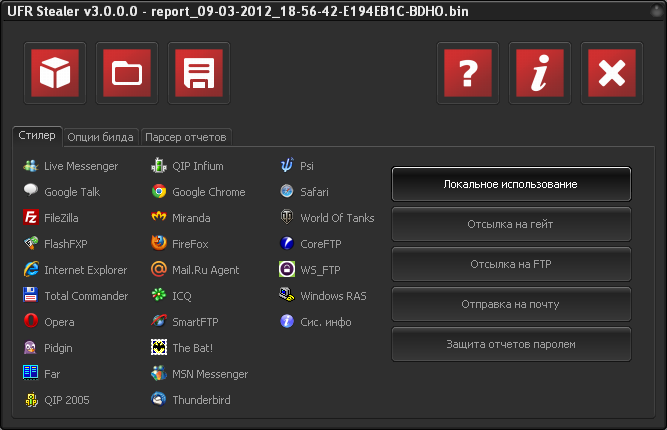Switch to the Стилер tab
Screen dimensions: 667x430
(37, 136)
